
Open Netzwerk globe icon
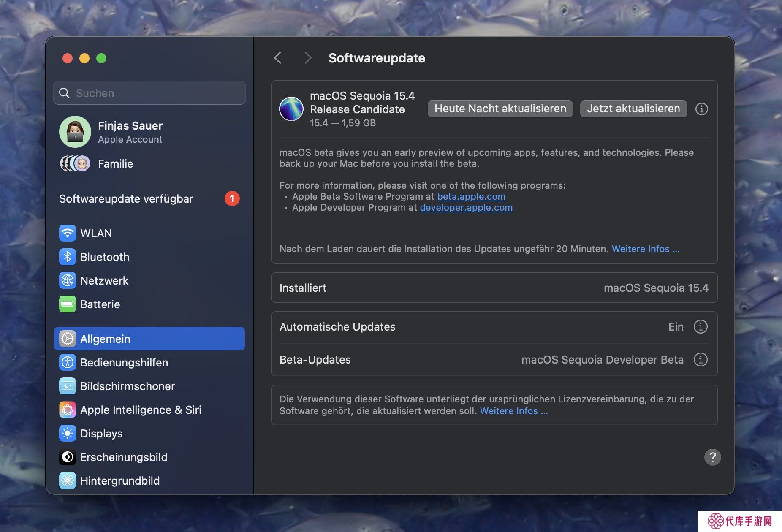click(68, 280)
